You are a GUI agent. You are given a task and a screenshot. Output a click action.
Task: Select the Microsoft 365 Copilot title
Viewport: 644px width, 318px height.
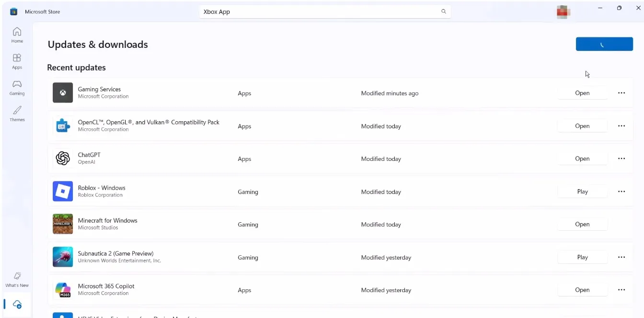[106, 286]
